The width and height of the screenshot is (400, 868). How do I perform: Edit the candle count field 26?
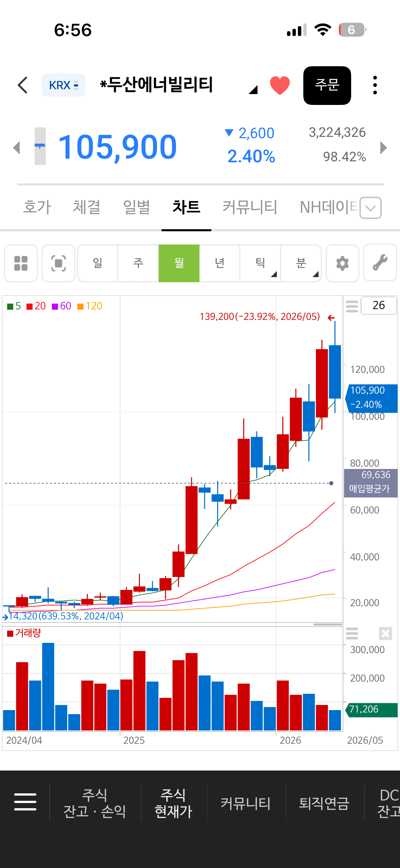tap(379, 305)
